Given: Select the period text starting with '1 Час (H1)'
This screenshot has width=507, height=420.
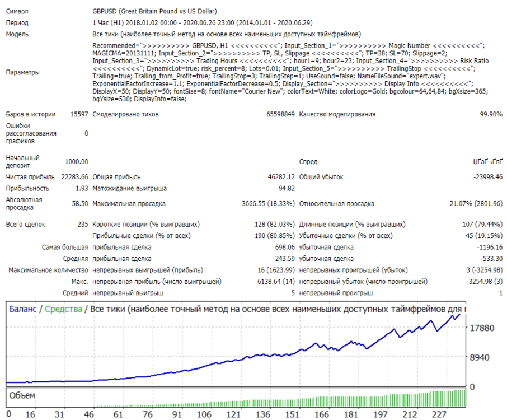Looking at the screenshot, I should (x=203, y=22).
